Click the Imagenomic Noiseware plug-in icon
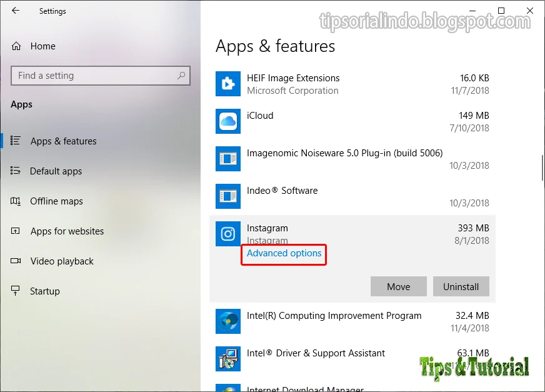Screen dimensions: 545x392 click(228, 159)
